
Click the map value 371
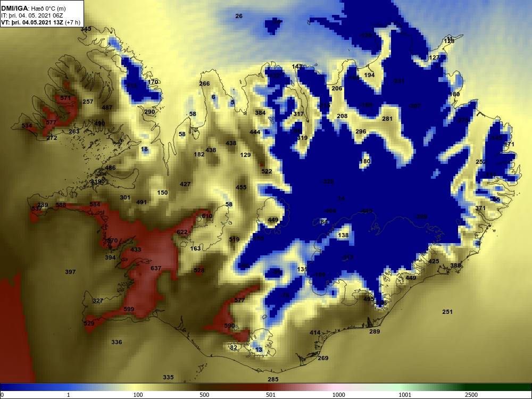[x=480, y=209]
